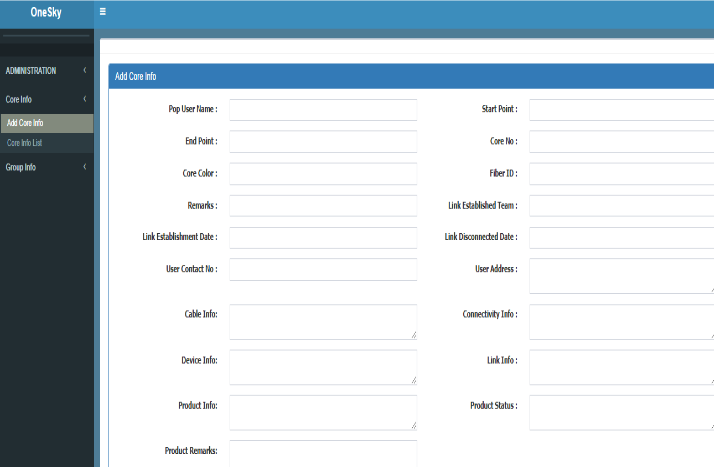Click the Product Status textarea
The image size is (714, 469).
pyautogui.click(x=621, y=412)
